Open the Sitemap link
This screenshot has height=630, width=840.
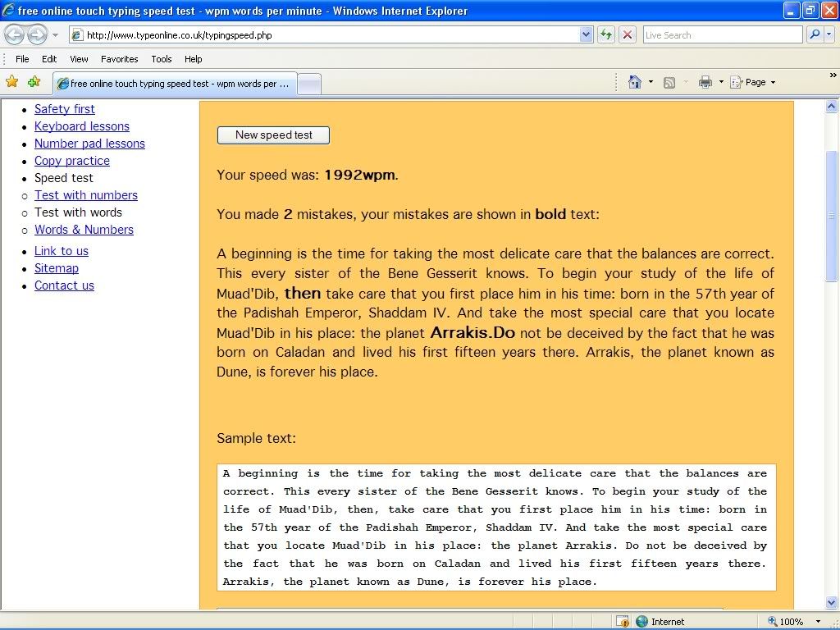tap(57, 268)
